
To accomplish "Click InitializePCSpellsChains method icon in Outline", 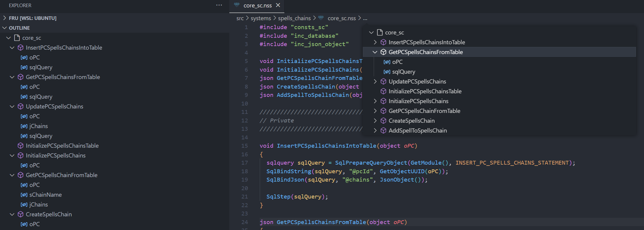I will coord(21,155).
